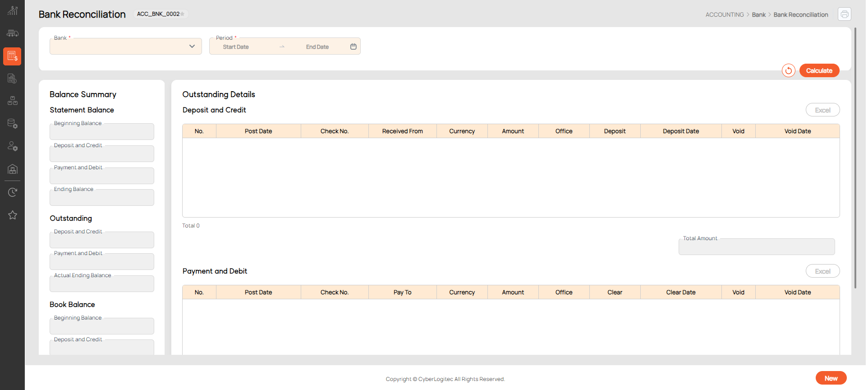This screenshot has width=868, height=390.
Task: Open the delivery truck sidebar module
Action: (12, 33)
